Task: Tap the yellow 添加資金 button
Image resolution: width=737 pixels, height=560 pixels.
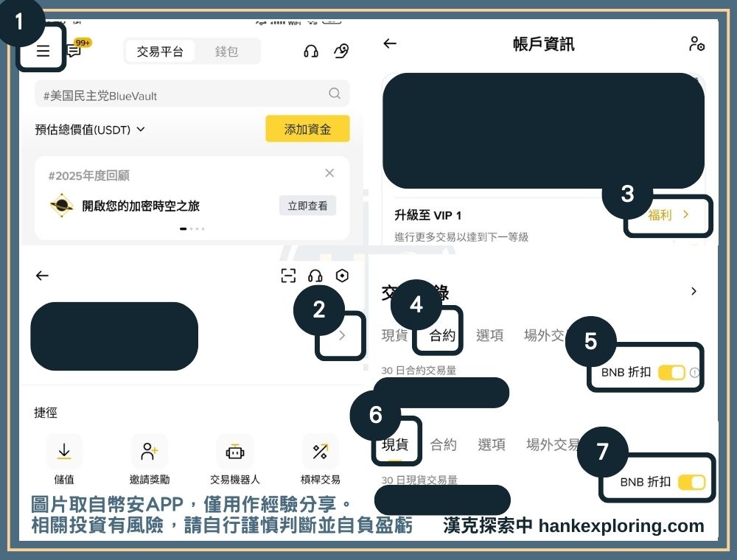Action: point(307,129)
